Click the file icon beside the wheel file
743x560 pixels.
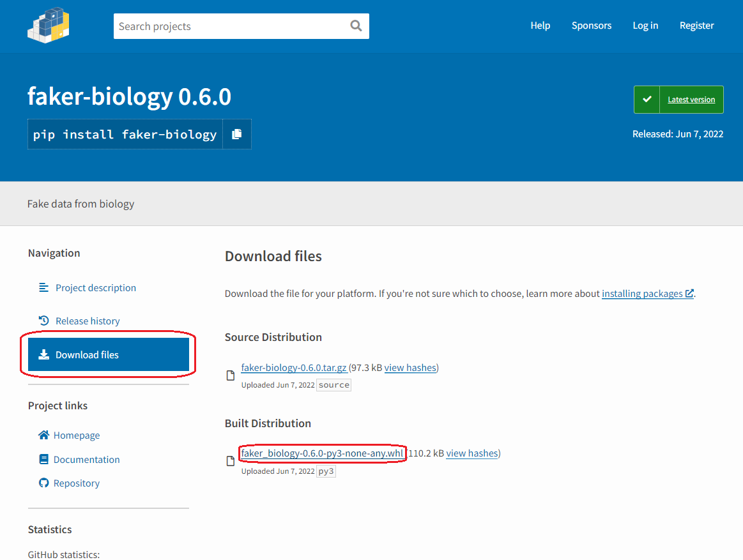point(230,461)
